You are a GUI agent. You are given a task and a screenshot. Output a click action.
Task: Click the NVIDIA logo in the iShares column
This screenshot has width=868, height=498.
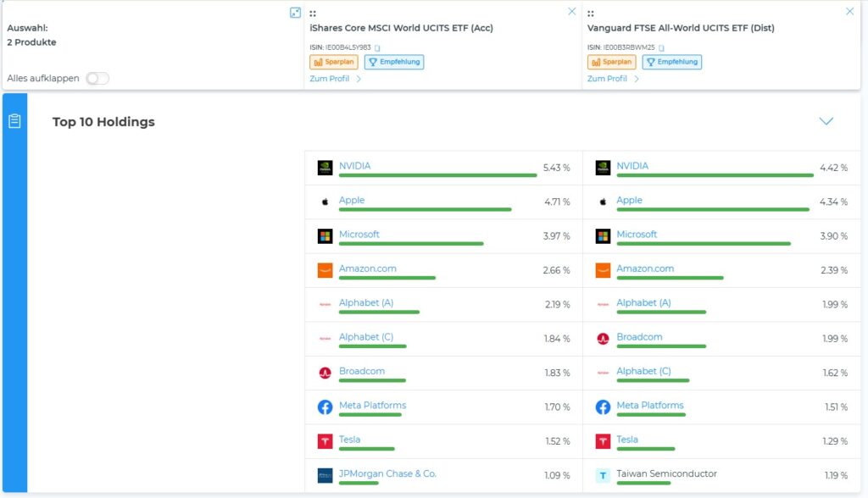[x=325, y=168]
